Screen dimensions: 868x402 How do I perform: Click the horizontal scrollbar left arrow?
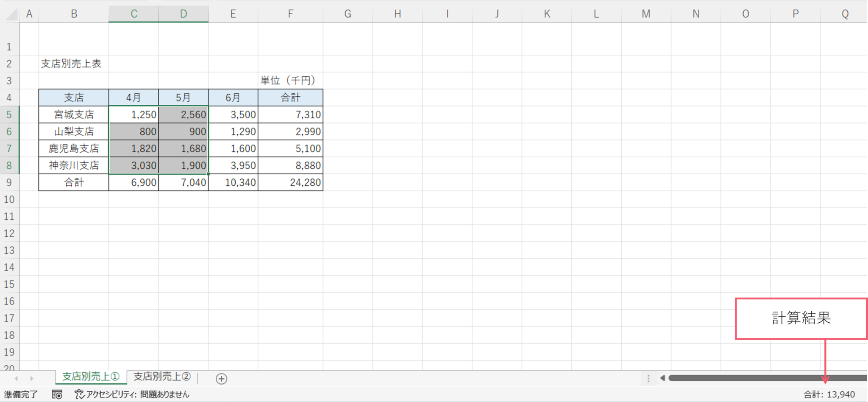[x=662, y=378]
